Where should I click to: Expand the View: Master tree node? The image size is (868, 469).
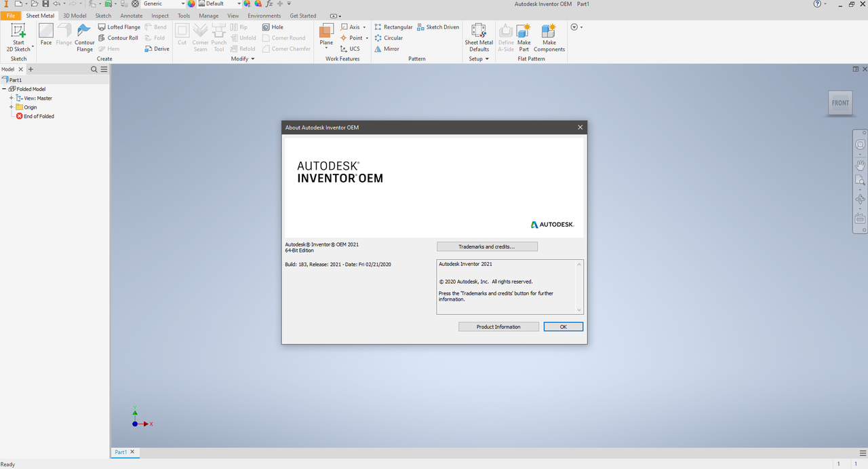point(12,98)
